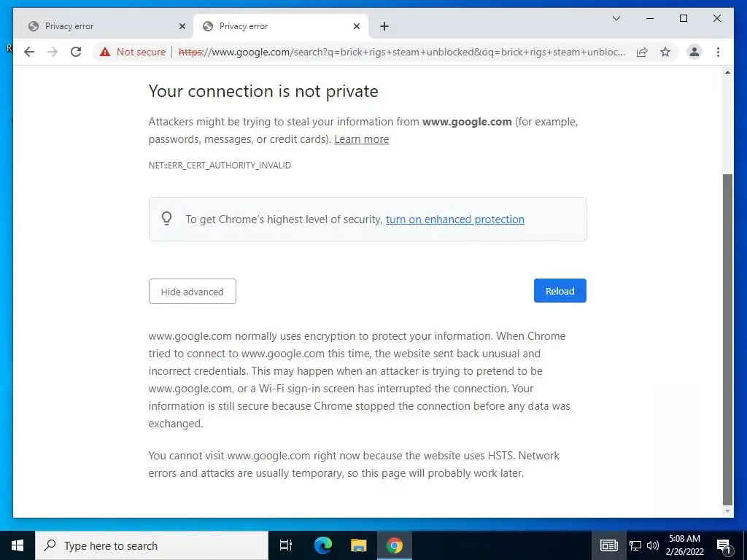Click the page reload icon
Screen dimensions: 747x560
(x=76, y=52)
